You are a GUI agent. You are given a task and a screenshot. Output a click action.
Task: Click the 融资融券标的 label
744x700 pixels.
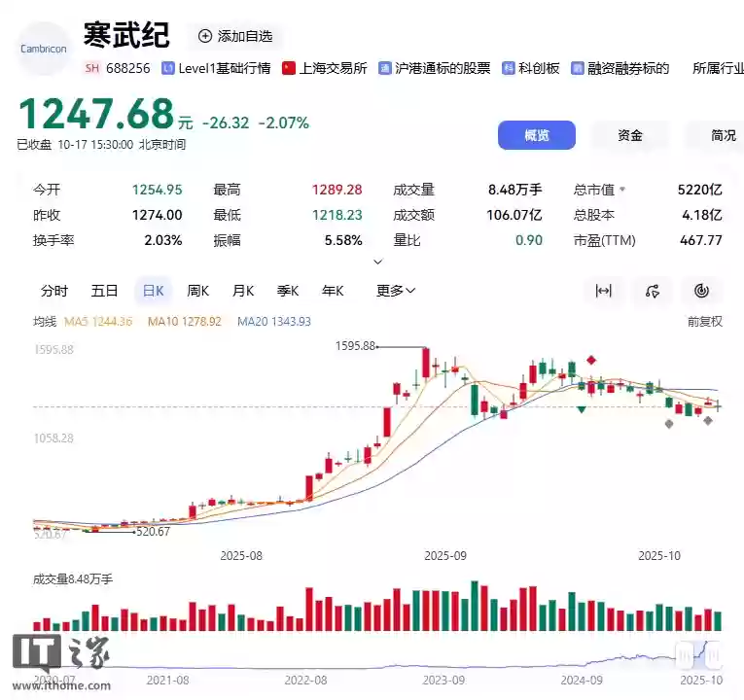pyautogui.click(x=628, y=69)
